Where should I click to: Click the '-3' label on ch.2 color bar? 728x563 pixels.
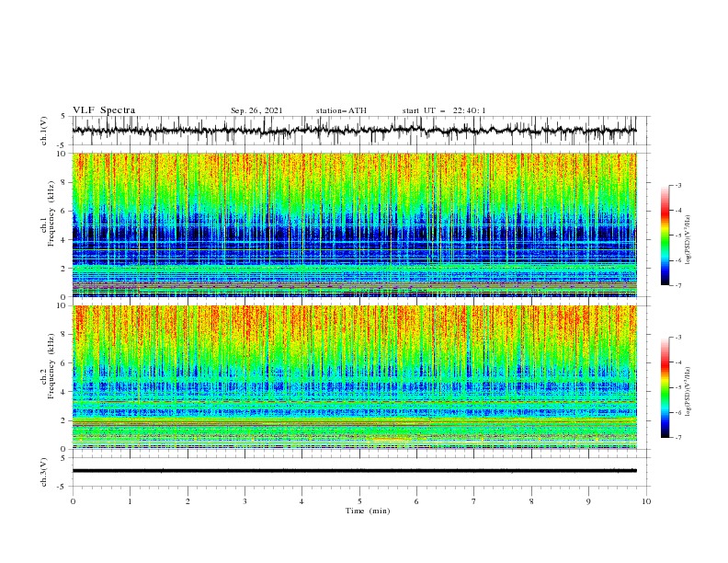pyautogui.click(x=678, y=338)
